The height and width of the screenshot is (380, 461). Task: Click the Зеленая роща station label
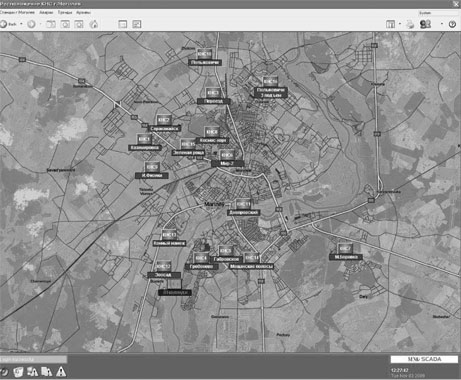[x=188, y=153]
